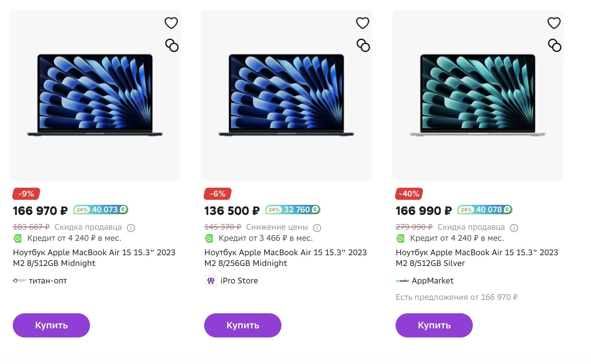Click the 40 073 bonus cashback badge

click(x=101, y=210)
